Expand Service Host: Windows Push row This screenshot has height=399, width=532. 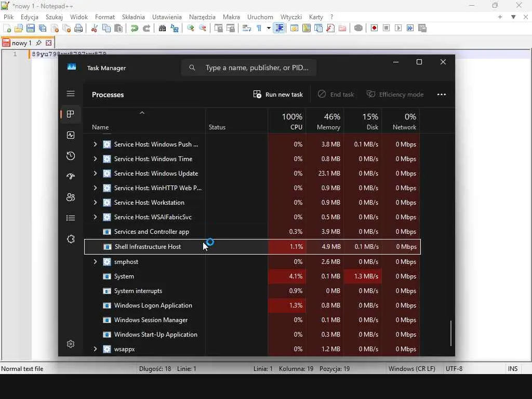click(x=95, y=144)
